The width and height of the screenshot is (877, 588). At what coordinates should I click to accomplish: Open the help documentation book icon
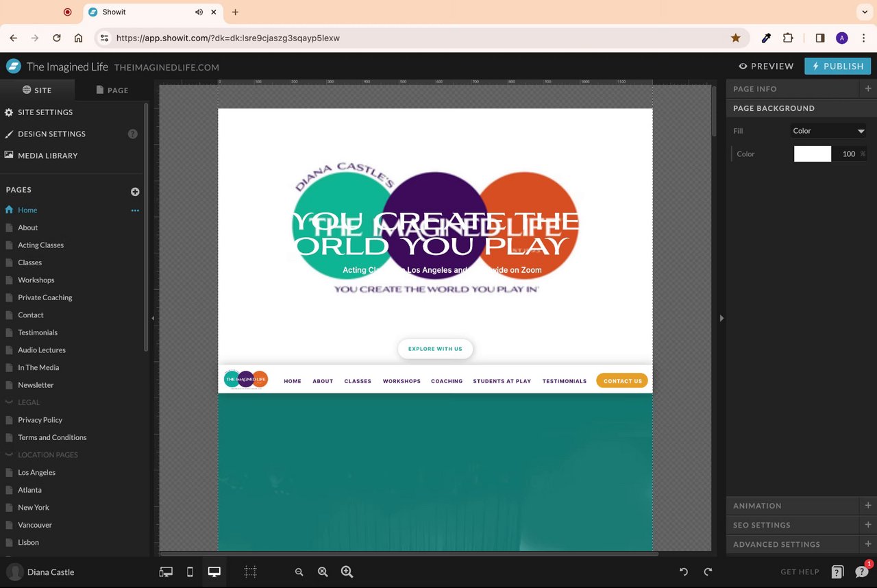click(x=837, y=572)
